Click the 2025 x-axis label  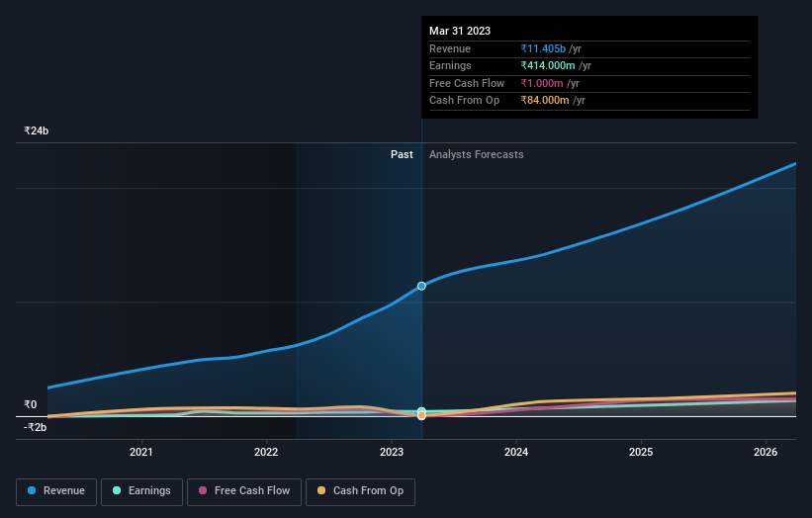pyautogui.click(x=641, y=453)
